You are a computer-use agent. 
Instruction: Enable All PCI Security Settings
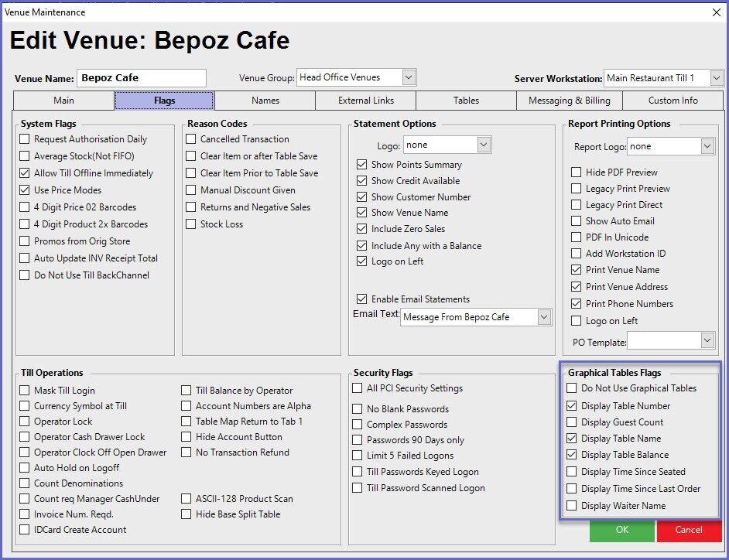point(358,388)
